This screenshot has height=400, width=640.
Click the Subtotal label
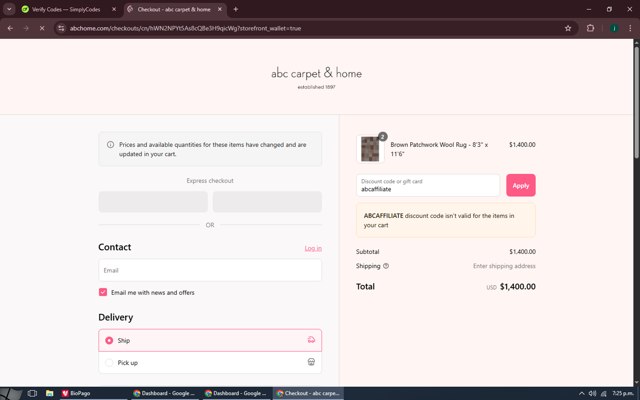click(x=367, y=251)
